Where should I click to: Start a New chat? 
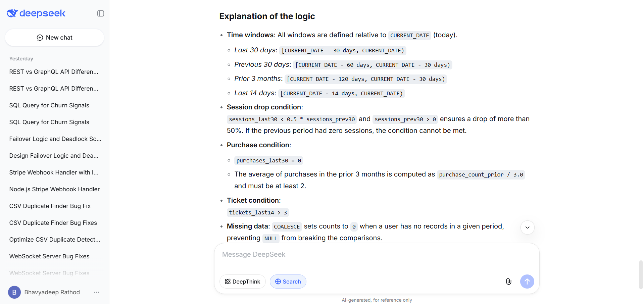(54, 38)
